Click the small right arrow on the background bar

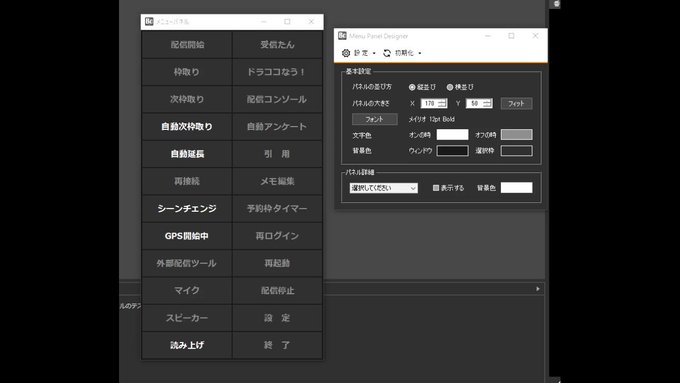click(x=538, y=289)
